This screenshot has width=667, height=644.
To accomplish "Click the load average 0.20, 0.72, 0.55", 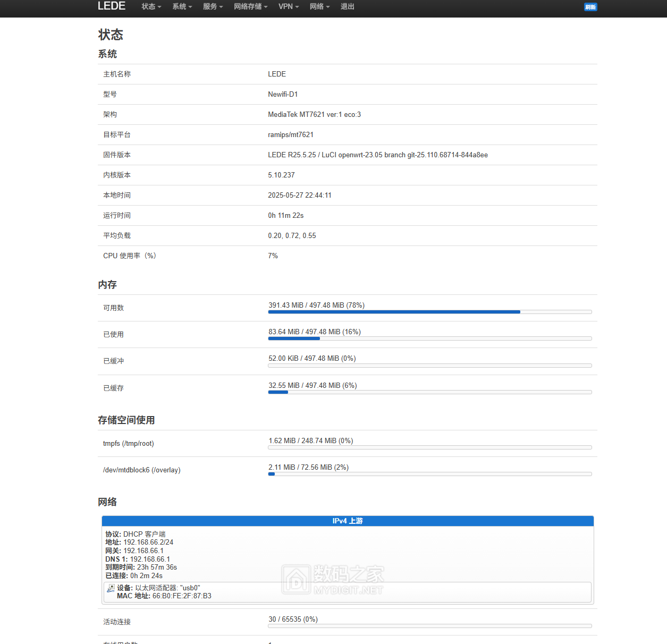I will coord(292,236).
